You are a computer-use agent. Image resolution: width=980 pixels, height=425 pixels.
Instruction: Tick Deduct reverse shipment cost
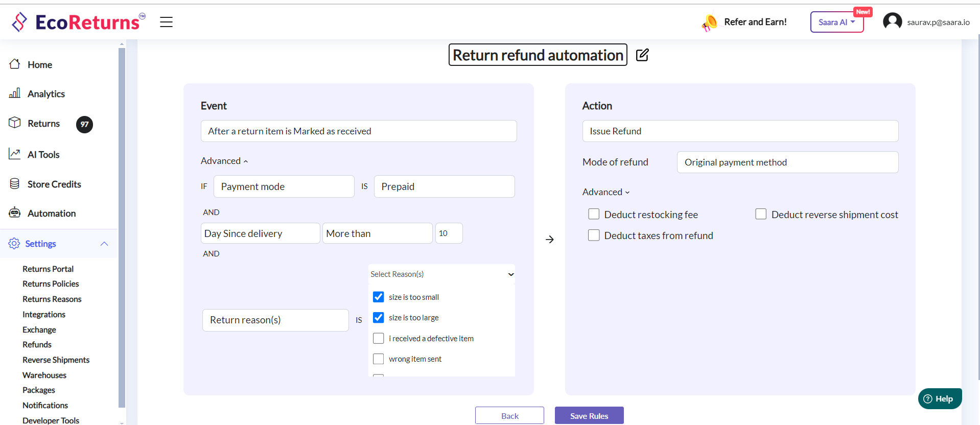coord(761,214)
